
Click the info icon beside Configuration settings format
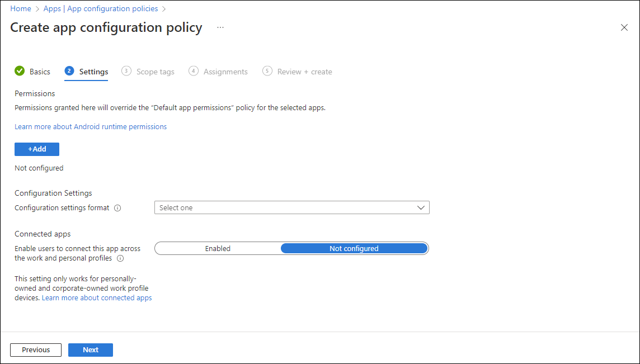point(117,207)
